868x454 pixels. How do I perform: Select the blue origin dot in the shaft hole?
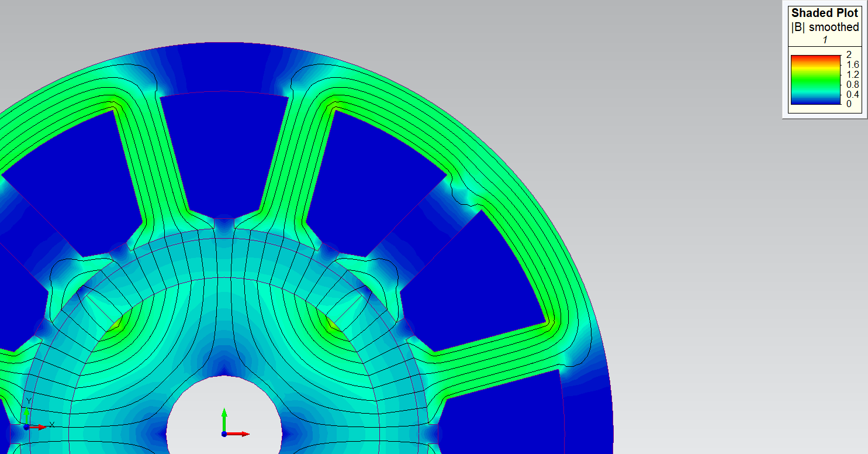(x=224, y=434)
